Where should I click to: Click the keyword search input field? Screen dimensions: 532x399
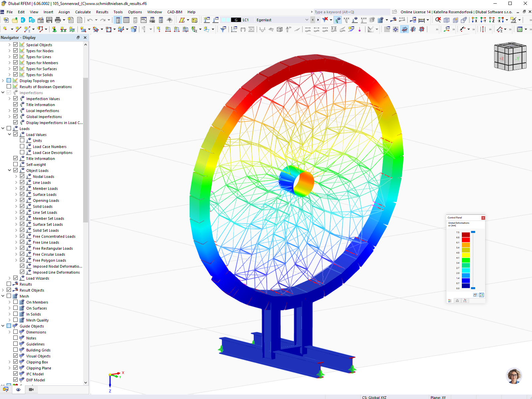click(x=352, y=12)
